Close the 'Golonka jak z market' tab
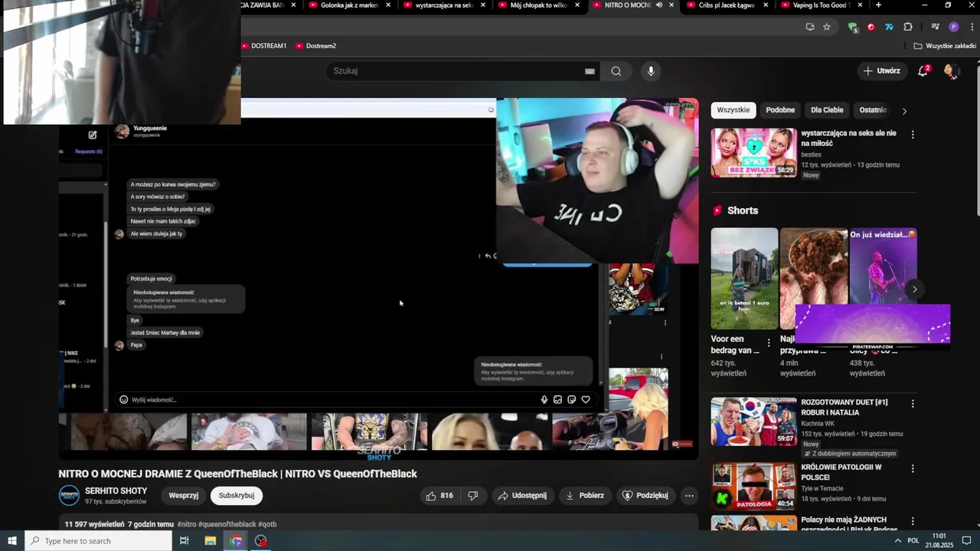The height and width of the screenshot is (551, 980). [x=388, y=5]
